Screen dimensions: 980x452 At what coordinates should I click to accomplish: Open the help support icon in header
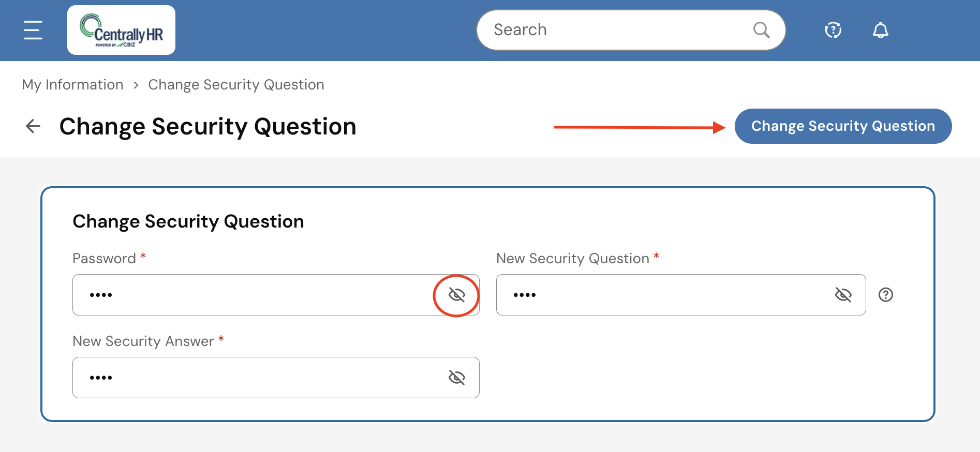[x=833, y=30]
